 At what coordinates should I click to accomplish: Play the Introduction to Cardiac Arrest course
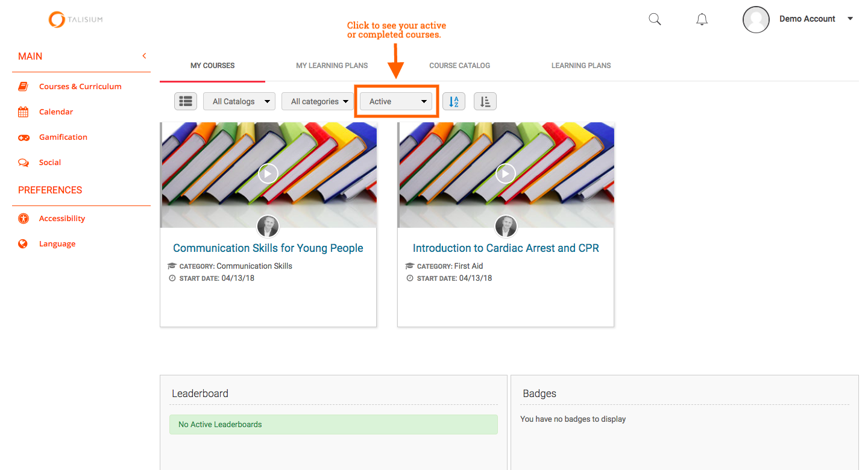point(506,174)
